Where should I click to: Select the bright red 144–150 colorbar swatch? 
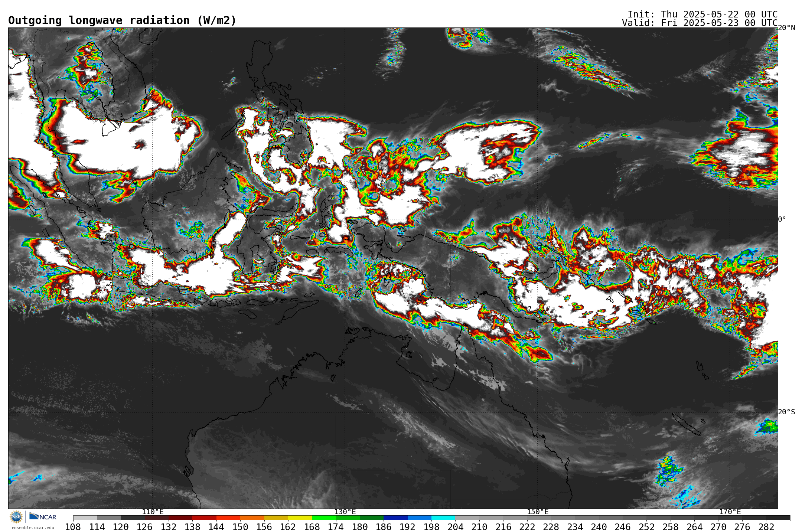(228, 518)
